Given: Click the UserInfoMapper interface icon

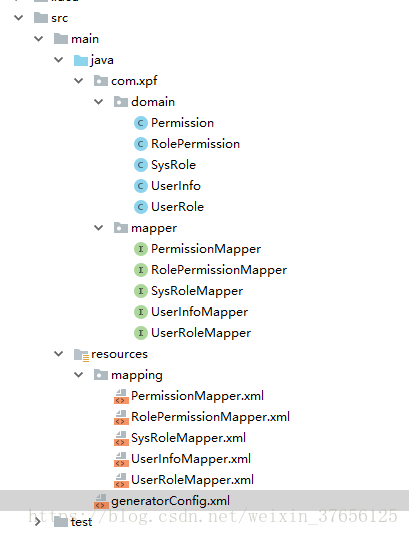Looking at the screenshot, I should point(141,312).
